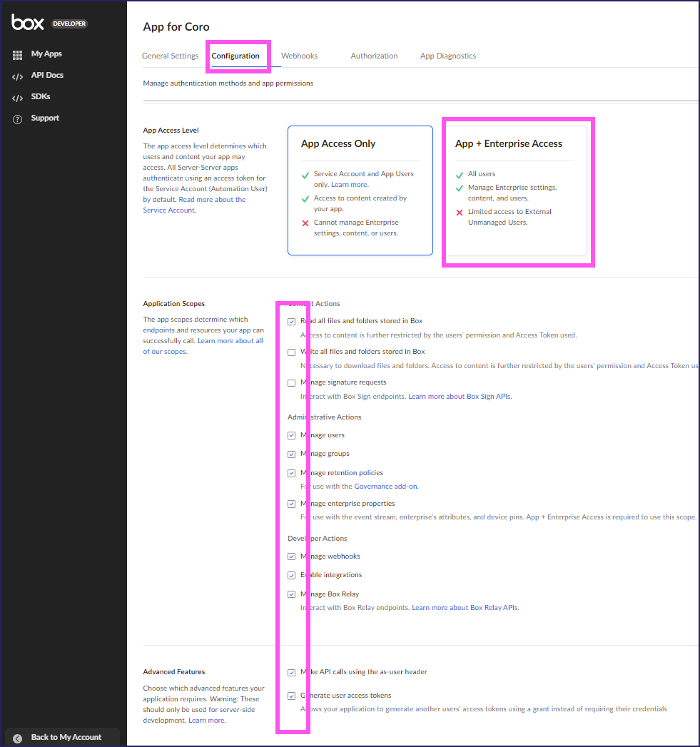
Task: Click the API Docs code icon
Action: click(18, 76)
